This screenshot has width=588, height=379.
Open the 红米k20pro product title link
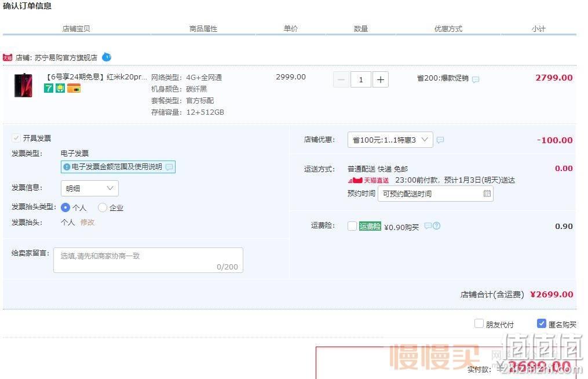(96, 77)
